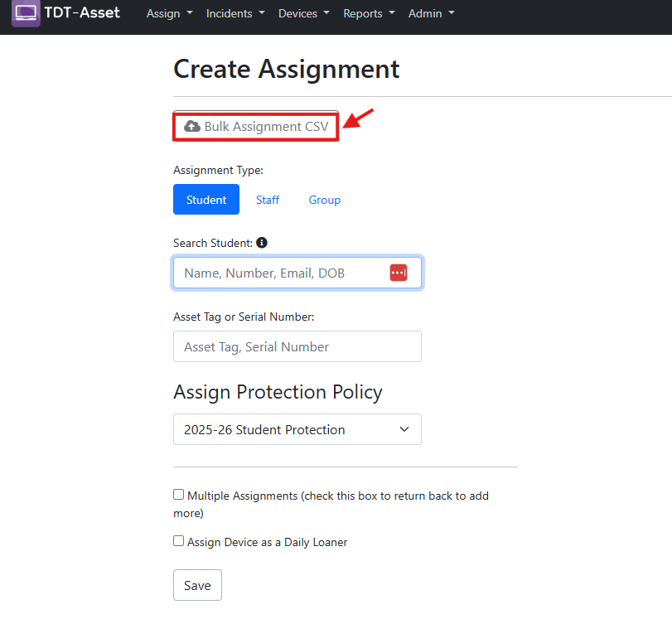The width and height of the screenshot is (672, 624).
Task: Open the Assign dropdown menu
Action: point(169,14)
